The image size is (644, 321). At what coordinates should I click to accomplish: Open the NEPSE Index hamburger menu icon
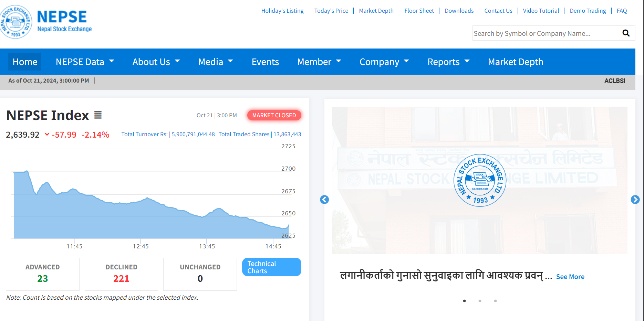[x=98, y=115]
